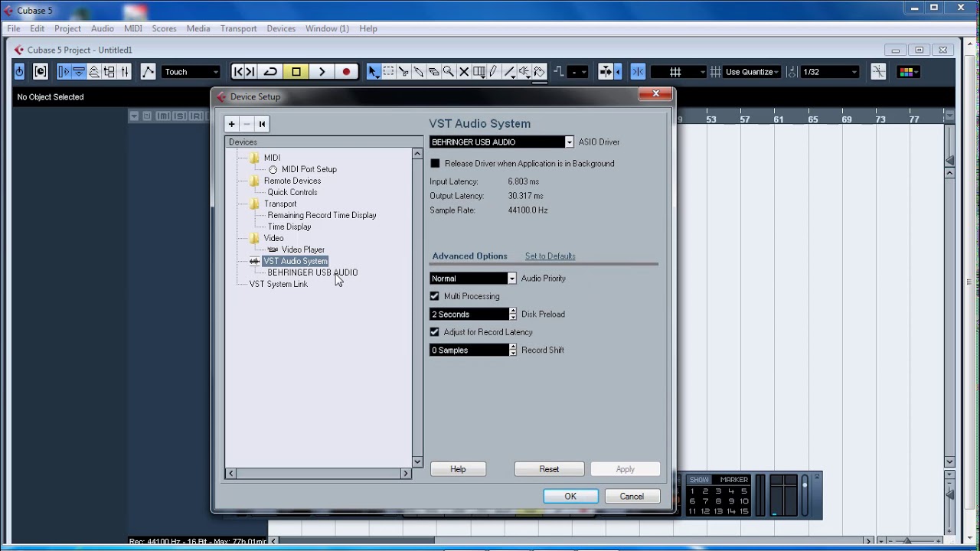Image resolution: width=980 pixels, height=551 pixels.
Task: Open the Audio menu
Action: [x=103, y=28]
